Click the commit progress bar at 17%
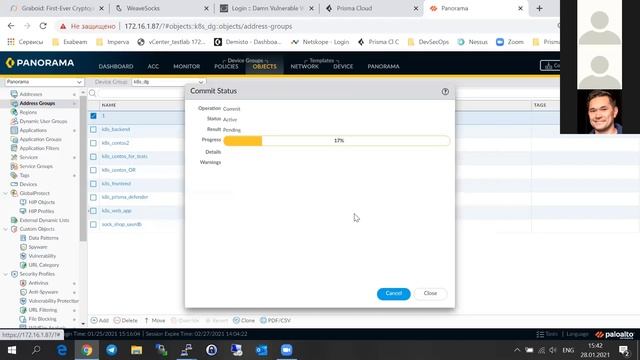 pyautogui.click(x=337, y=140)
